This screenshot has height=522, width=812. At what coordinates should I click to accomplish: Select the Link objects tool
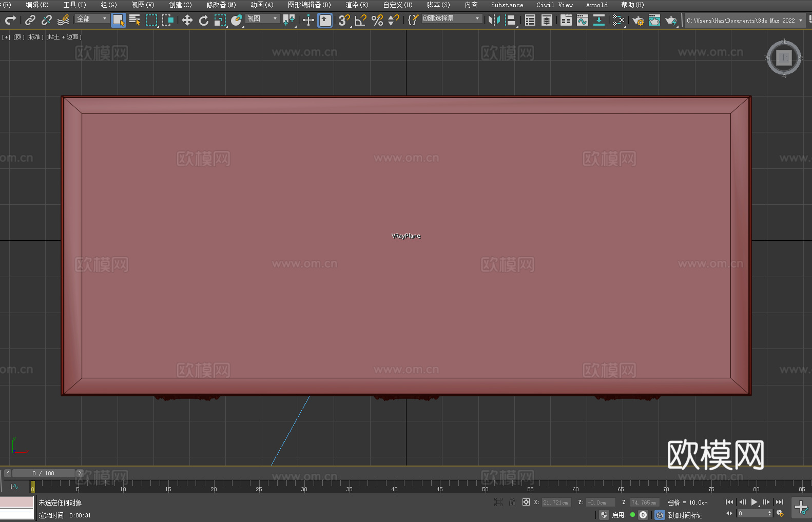pos(30,20)
